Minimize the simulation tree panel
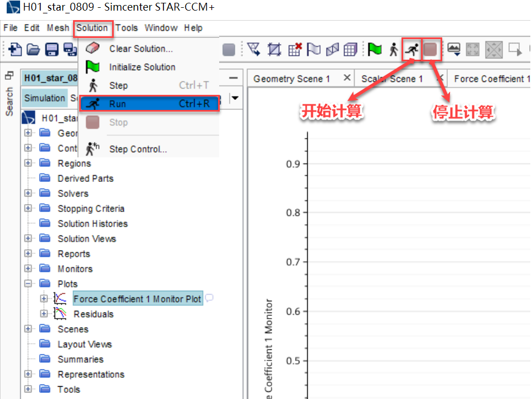Screen dimensions: 532x399 pyautogui.click(x=233, y=78)
